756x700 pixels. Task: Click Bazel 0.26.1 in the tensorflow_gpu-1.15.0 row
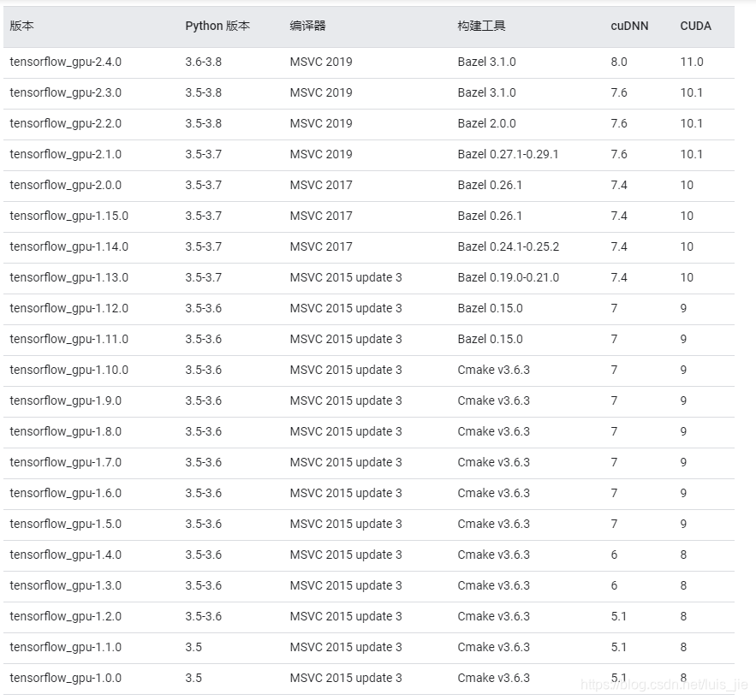pyautogui.click(x=490, y=216)
